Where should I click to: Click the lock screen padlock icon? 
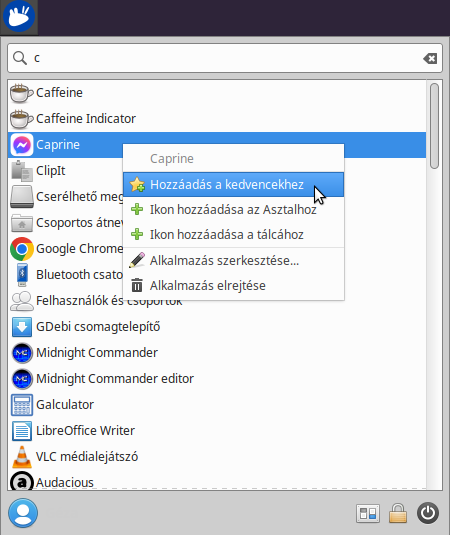coord(398,513)
